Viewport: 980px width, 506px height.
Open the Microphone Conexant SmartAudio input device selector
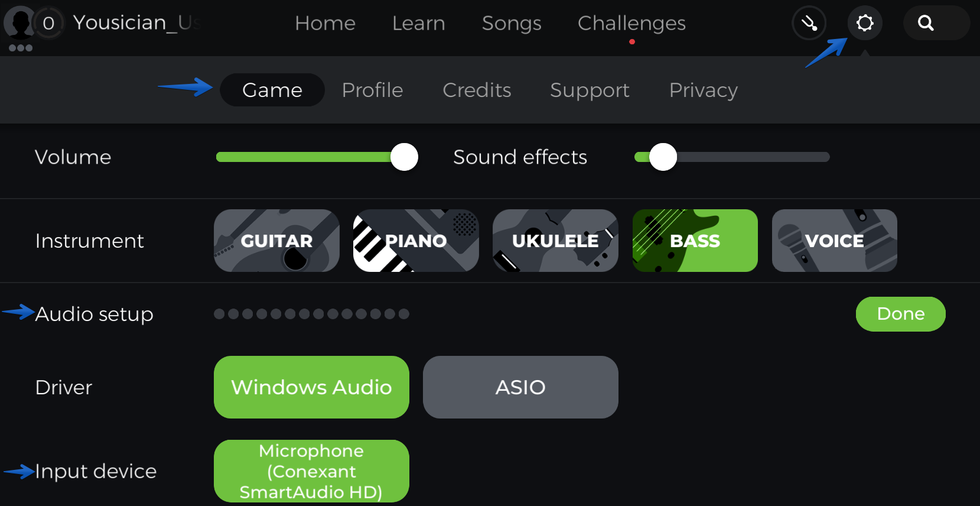coord(311,471)
